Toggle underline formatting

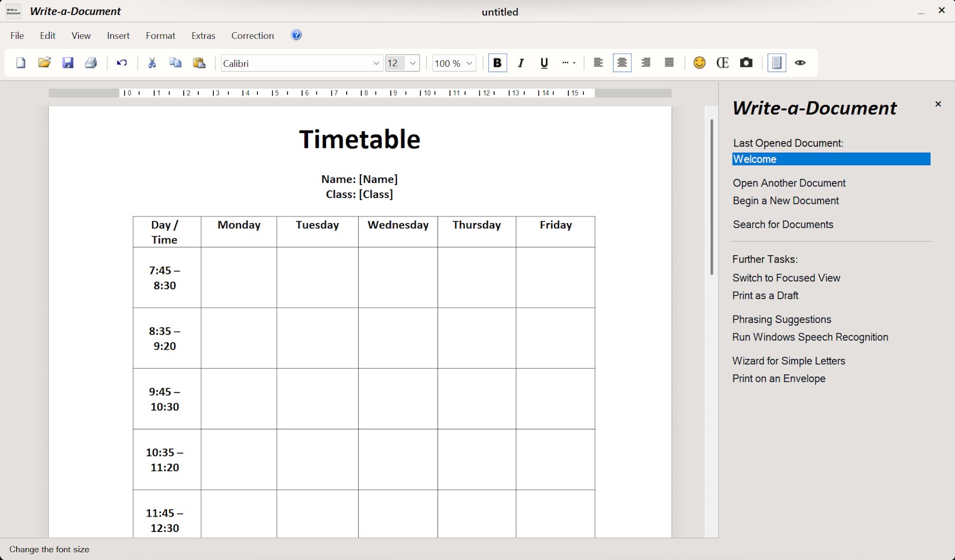click(x=544, y=63)
